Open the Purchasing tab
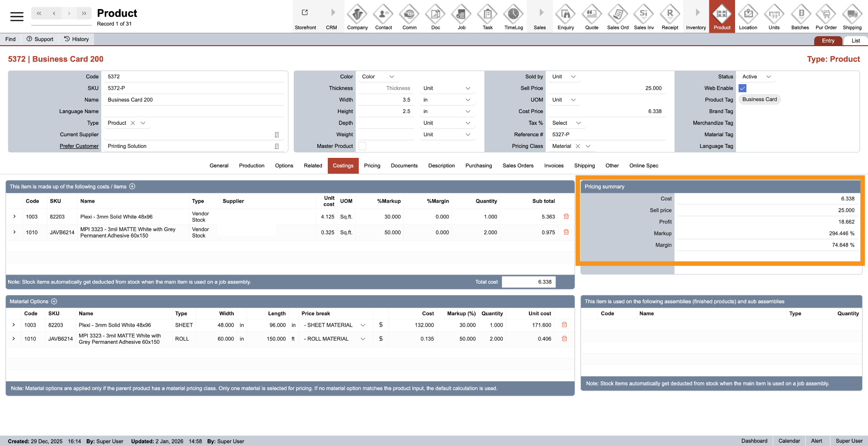The height and width of the screenshot is (446, 868). pos(478,166)
